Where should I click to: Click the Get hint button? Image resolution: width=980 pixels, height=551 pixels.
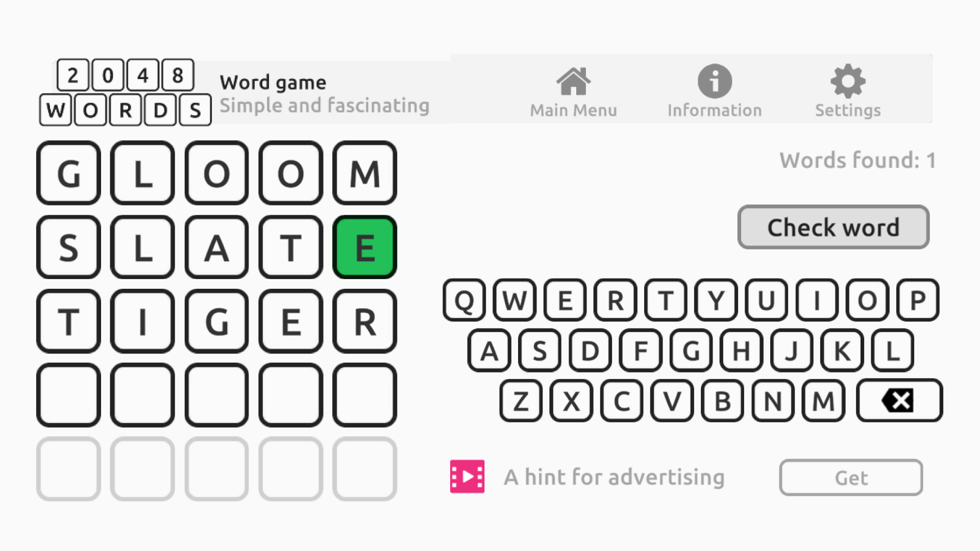(x=851, y=477)
